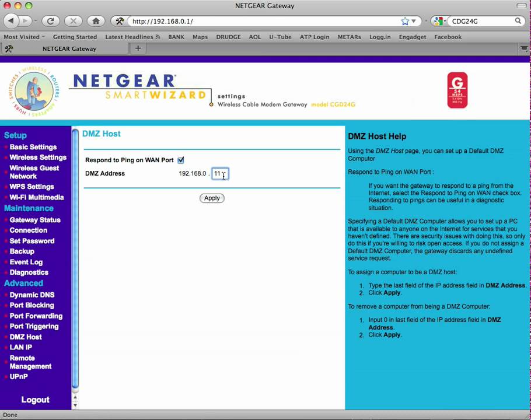Toggle Respond to Ping on WAN Port checkbox
The width and height of the screenshot is (531, 420).
(181, 160)
